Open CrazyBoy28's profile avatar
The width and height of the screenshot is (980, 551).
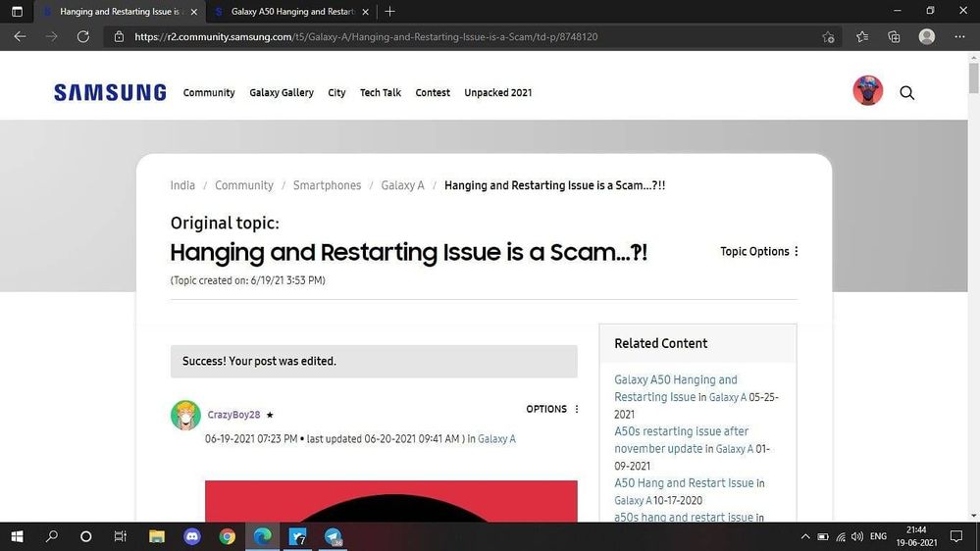click(185, 415)
